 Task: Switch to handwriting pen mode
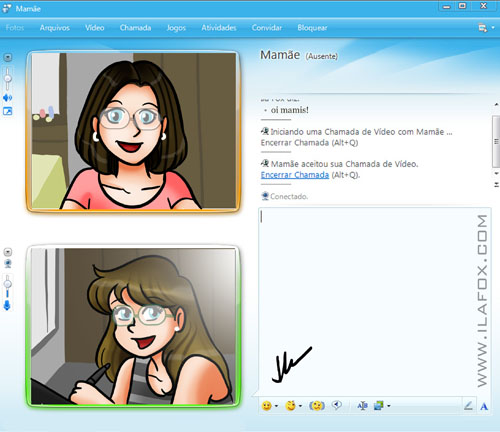[x=468, y=406]
